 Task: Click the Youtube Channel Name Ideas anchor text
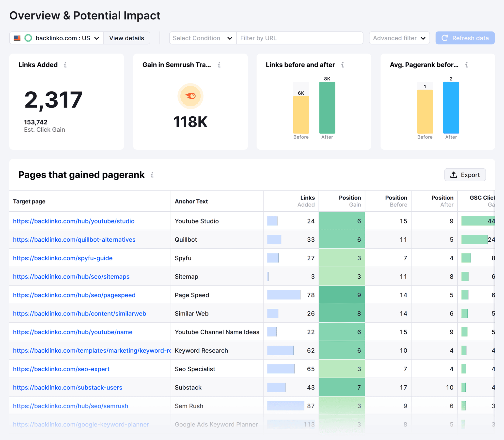(x=217, y=332)
